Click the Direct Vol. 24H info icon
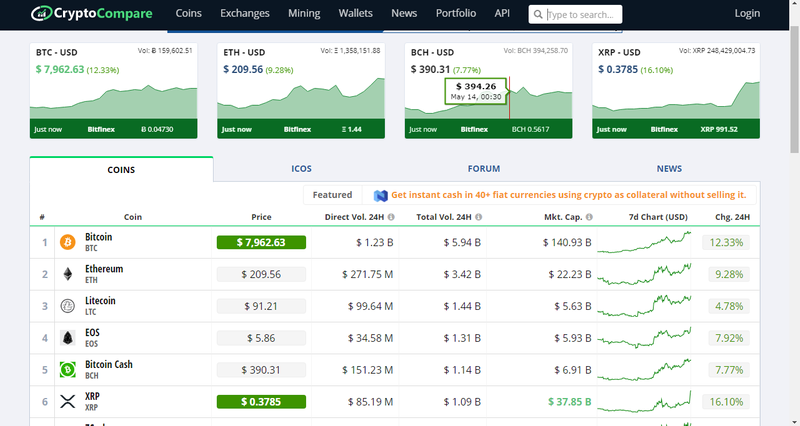Image resolution: width=800 pixels, height=426 pixels. tap(391, 217)
